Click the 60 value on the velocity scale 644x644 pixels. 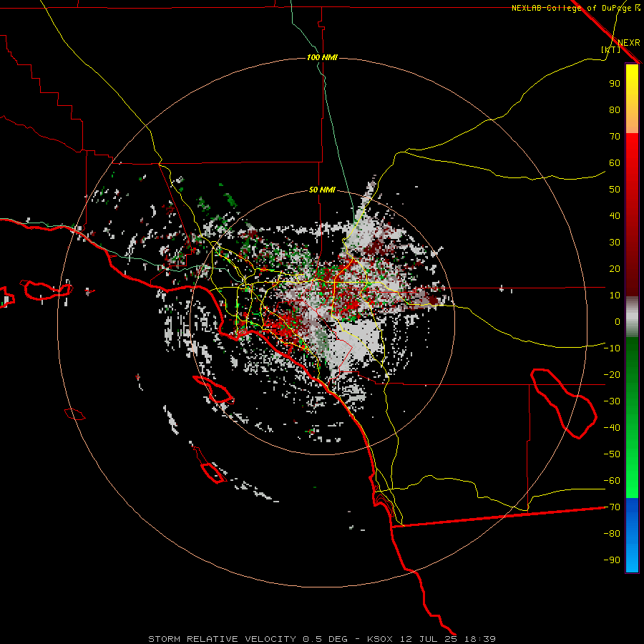615,163
